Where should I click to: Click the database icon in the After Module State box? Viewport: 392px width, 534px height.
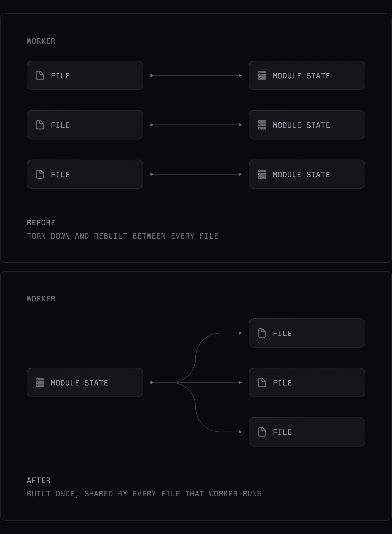[40, 382]
